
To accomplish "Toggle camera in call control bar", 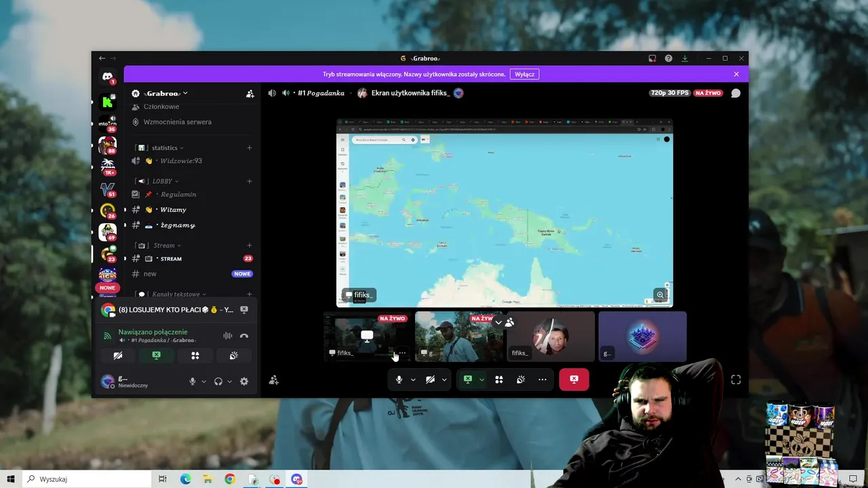I will tap(430, 380).
